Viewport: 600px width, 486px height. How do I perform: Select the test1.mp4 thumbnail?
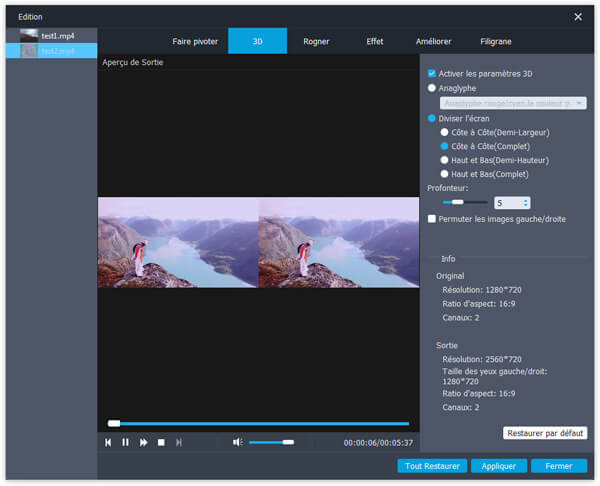click(27, 35)
